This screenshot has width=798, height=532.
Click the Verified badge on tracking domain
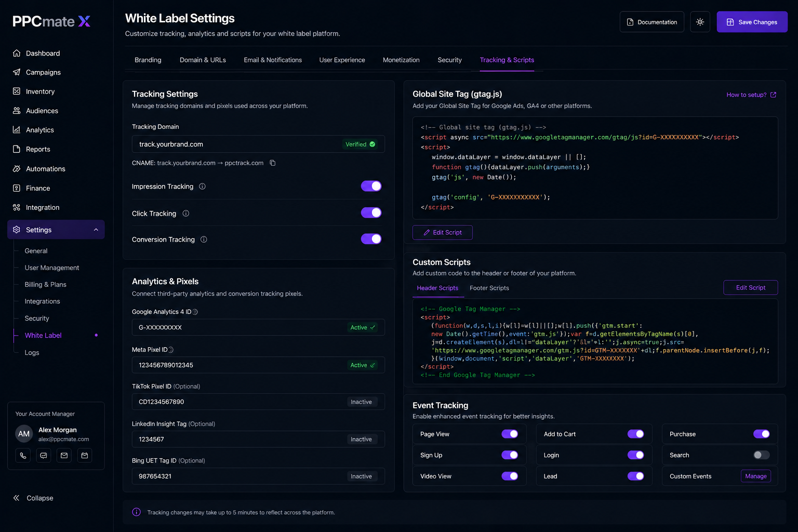361,144
